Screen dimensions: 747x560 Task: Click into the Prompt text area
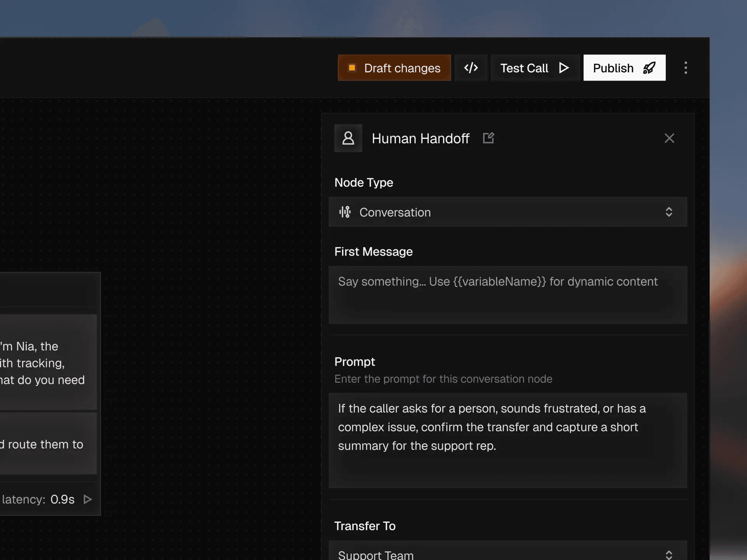point(508,440)
